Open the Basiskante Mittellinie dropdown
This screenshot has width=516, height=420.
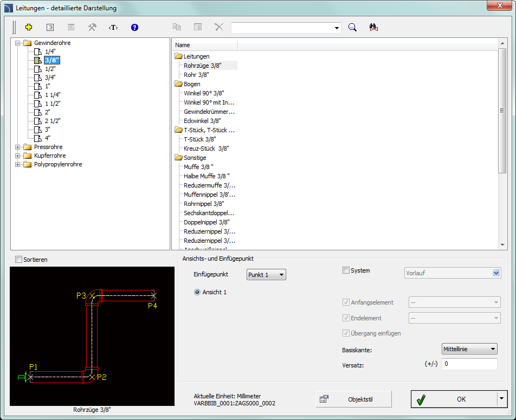(x=469, y=349)
